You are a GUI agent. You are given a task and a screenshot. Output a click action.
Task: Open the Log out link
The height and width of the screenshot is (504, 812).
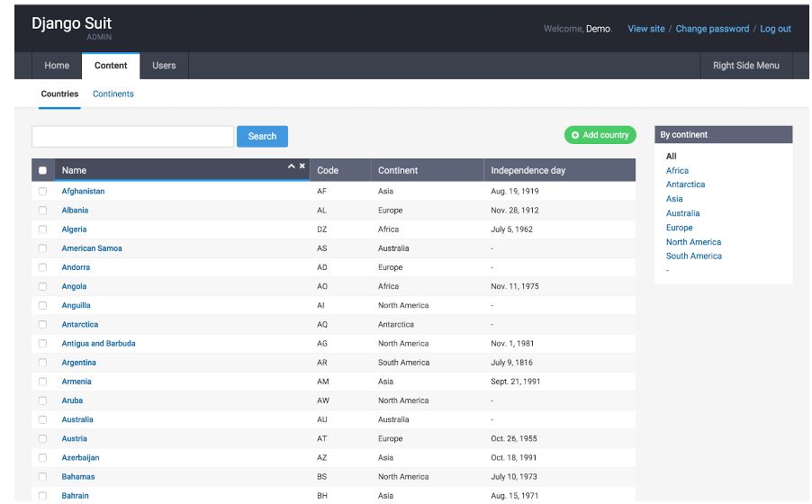(x=775, y=29)
